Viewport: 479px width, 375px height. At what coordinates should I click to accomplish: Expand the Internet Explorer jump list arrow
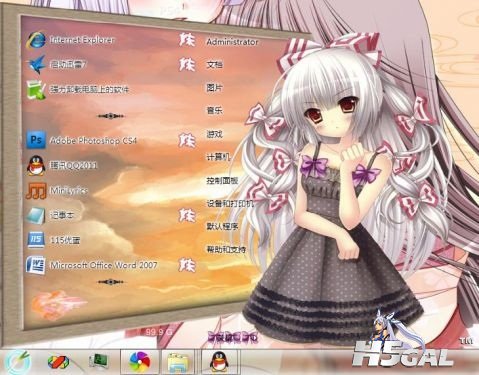[187, 40]
